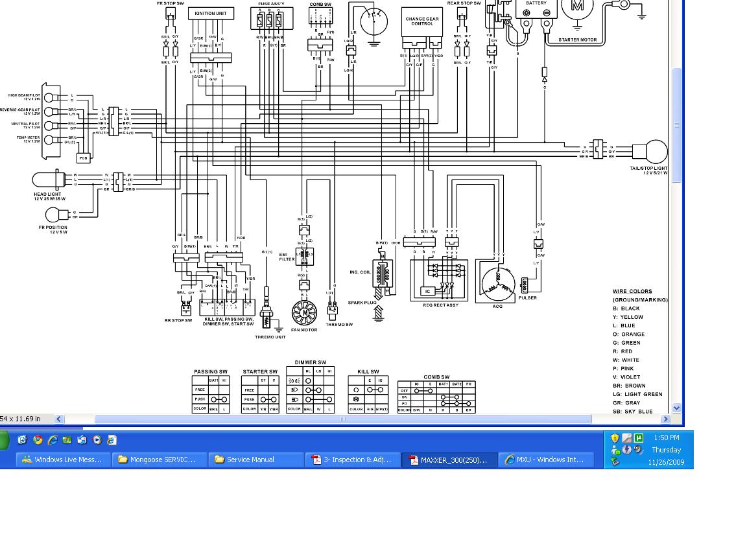Click the 'EMI FILTER' label
The width and height of the screenshot is (747, 560).
click(287, 257)
